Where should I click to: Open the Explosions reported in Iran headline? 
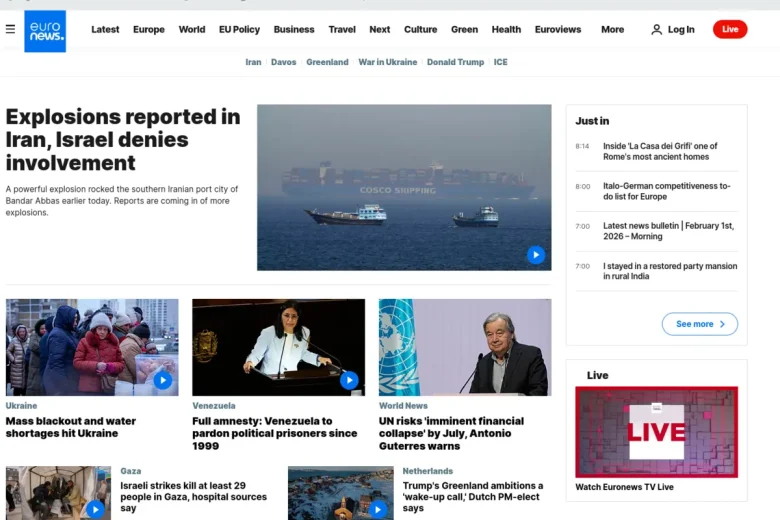[x=123, y=140]
